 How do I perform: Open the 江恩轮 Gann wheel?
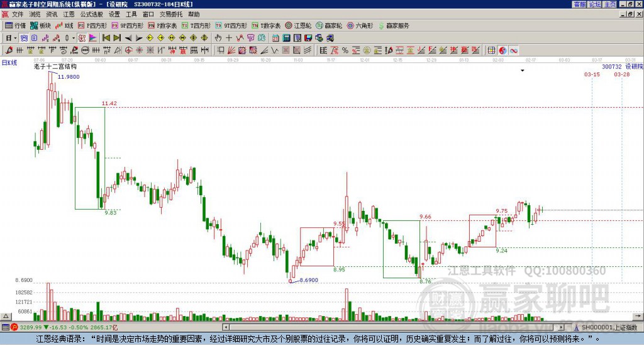pyautogui.click(x=299, y=25)
